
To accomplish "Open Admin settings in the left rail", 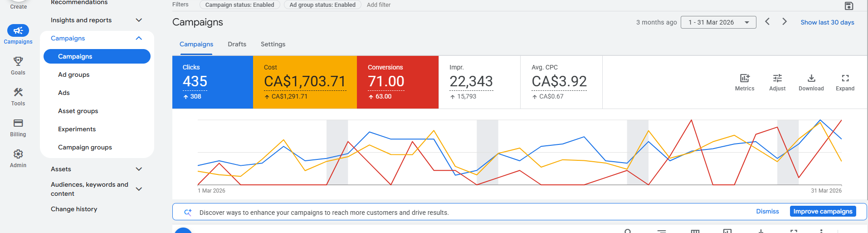I will [x=18, y=159].
